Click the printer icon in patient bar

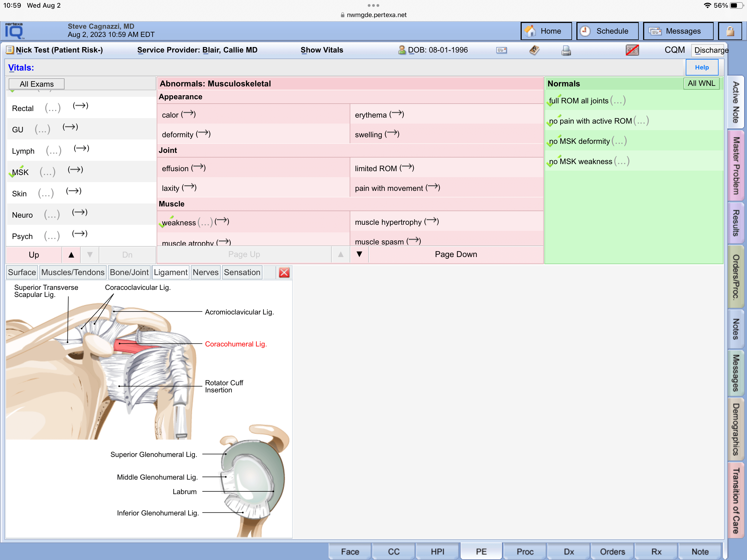[566, 50]
